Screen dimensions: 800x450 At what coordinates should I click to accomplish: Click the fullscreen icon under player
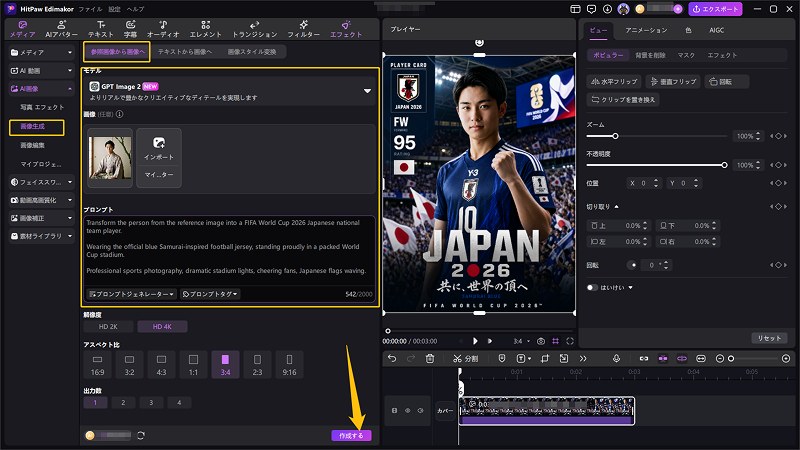point(570,341)
